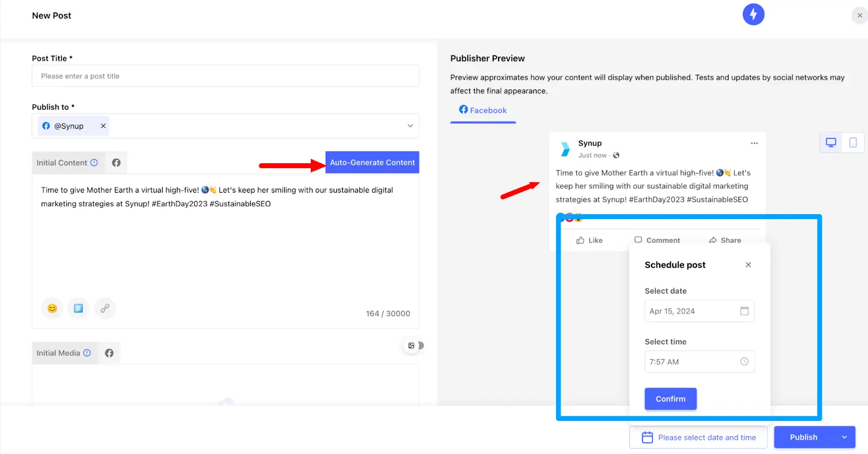868x454 pixels.
Task: Open the Initial Media info icon
Action: click(87, 353)
